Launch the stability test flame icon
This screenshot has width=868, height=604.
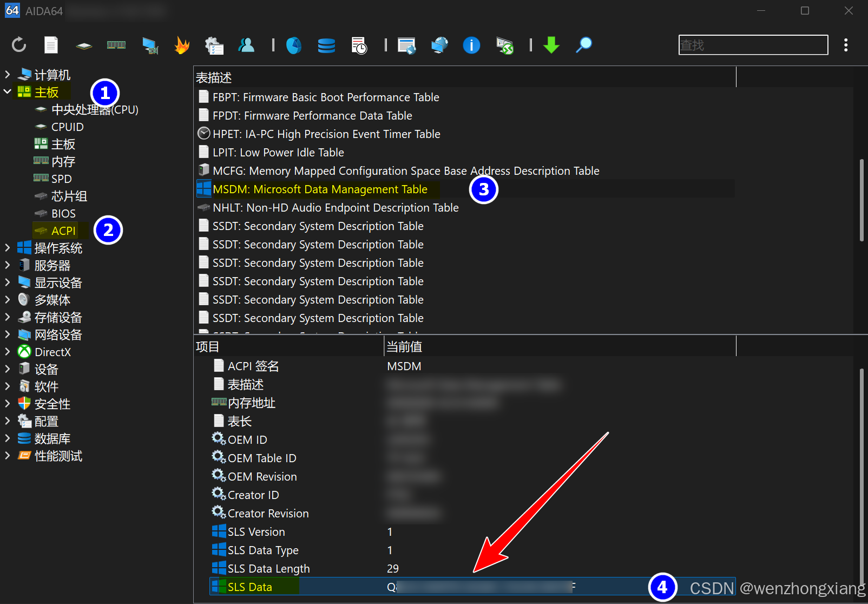[182, 45]
